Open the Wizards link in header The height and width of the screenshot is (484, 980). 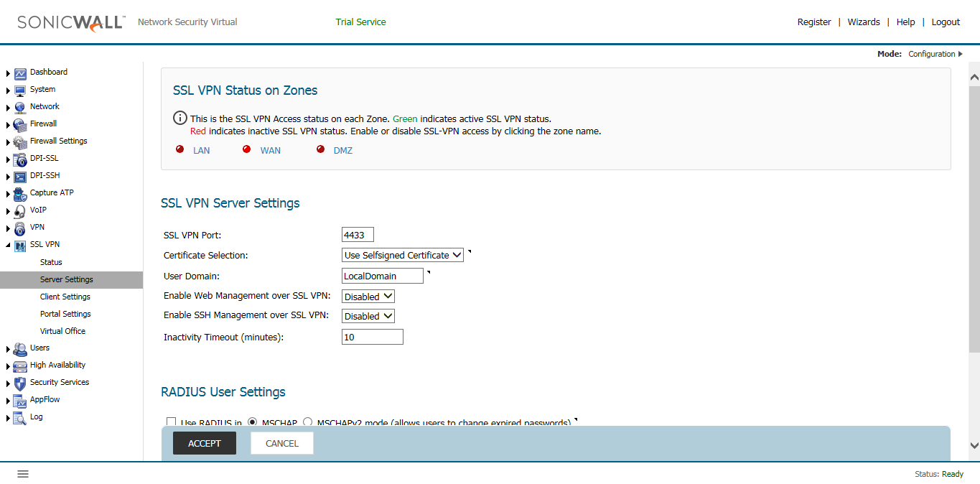(863, 22)
